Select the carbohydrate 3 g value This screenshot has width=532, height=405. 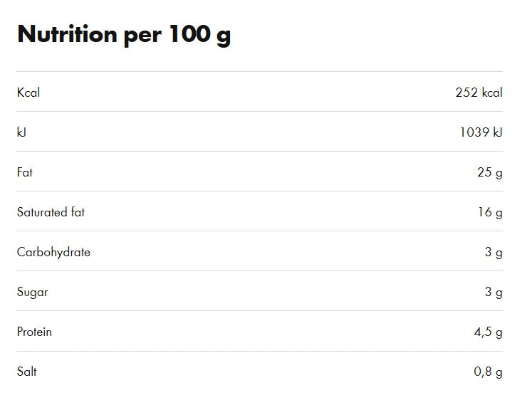(x=494, y=252)
